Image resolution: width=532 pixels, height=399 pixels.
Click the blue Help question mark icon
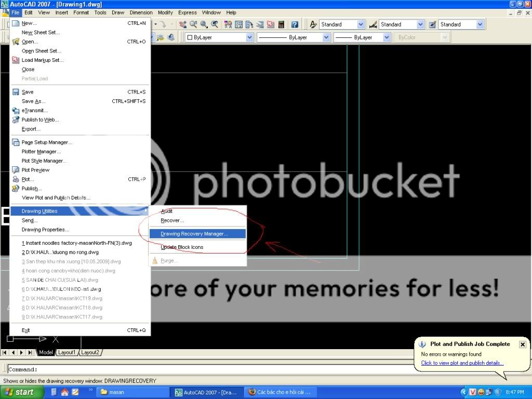295,24
